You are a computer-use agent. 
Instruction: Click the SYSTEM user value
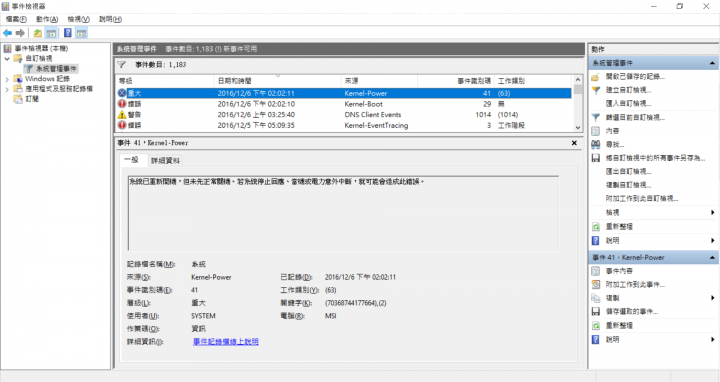coord(203,316)
